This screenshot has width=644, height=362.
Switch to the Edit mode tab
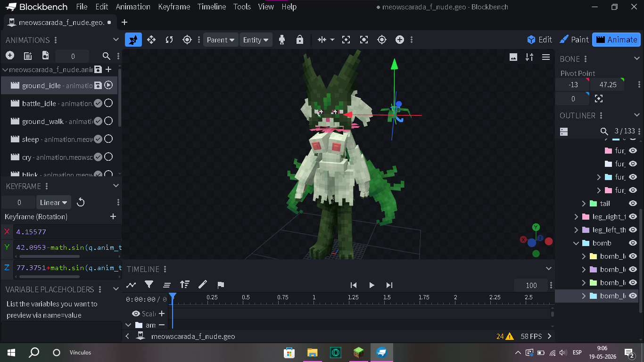pyautogui.click(x=539, y=40)
